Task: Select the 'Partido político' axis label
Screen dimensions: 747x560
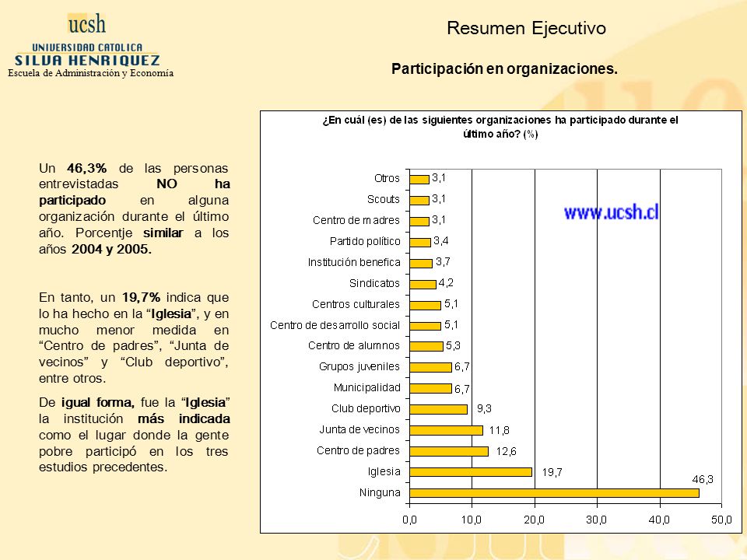Action: click(x=365, y=241)
